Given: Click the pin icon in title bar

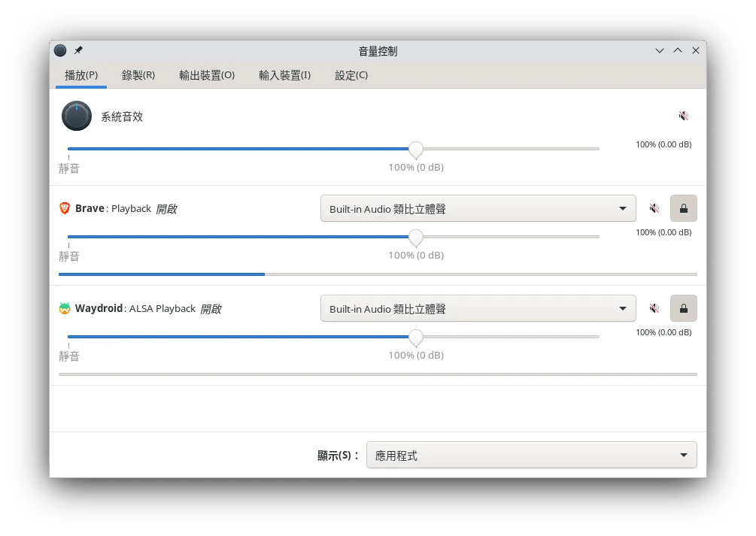Looking at the screenshot, I should [78, 50].
